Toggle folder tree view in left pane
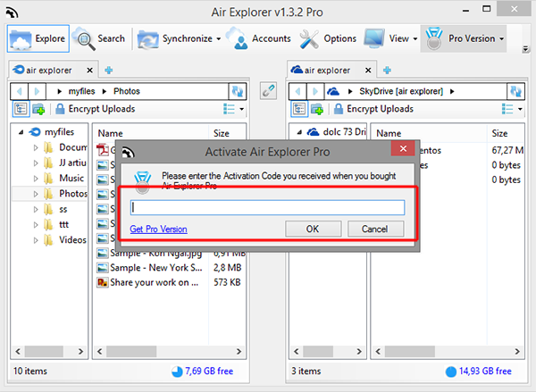Image resolution: width=536 pixels, height=392 pixels. (x=21, y=109)
